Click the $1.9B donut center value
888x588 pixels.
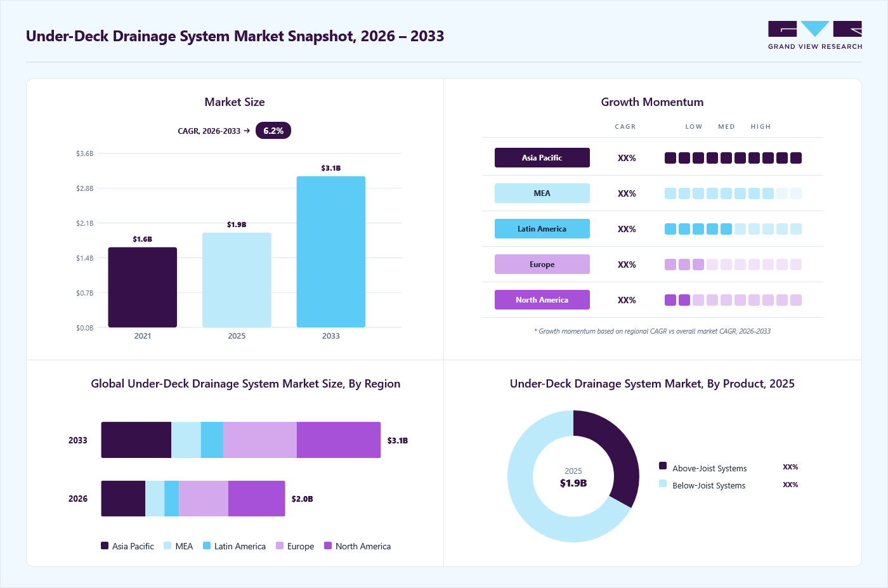(x=573, y=483)
